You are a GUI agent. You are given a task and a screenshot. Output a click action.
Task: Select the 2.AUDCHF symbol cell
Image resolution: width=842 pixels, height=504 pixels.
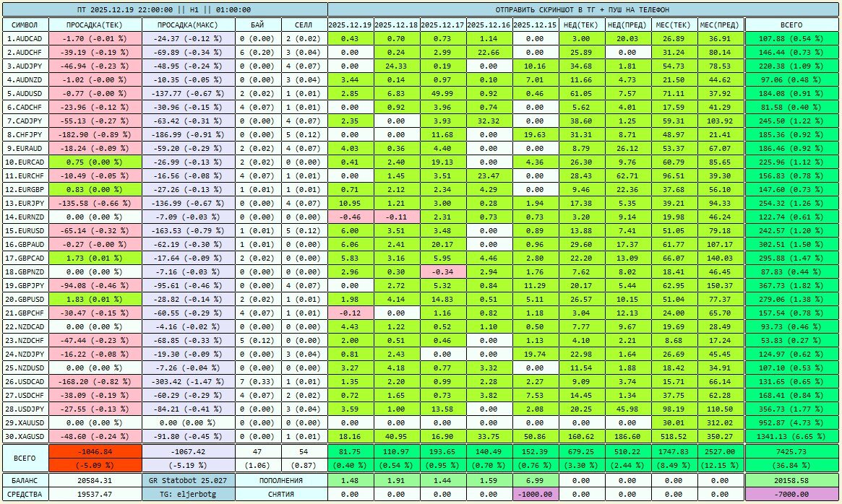(25, 52)
